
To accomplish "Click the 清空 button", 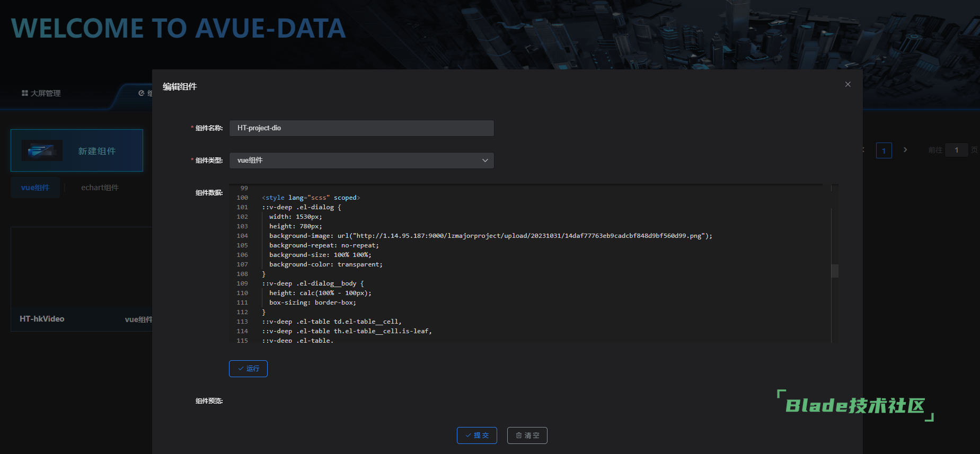I will [527, 435].
